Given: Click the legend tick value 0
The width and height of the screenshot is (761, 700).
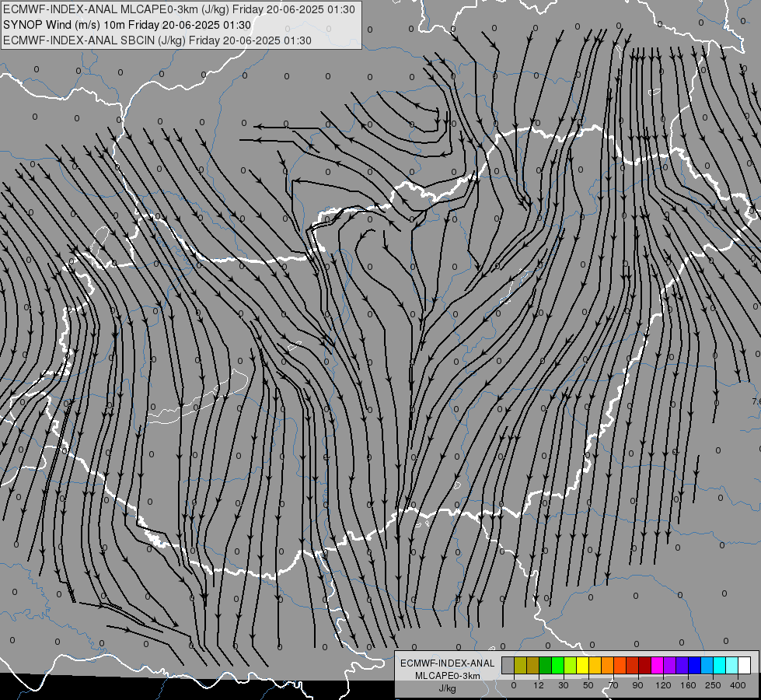Looking at the screenshot, I should click(x=514, y=685).
